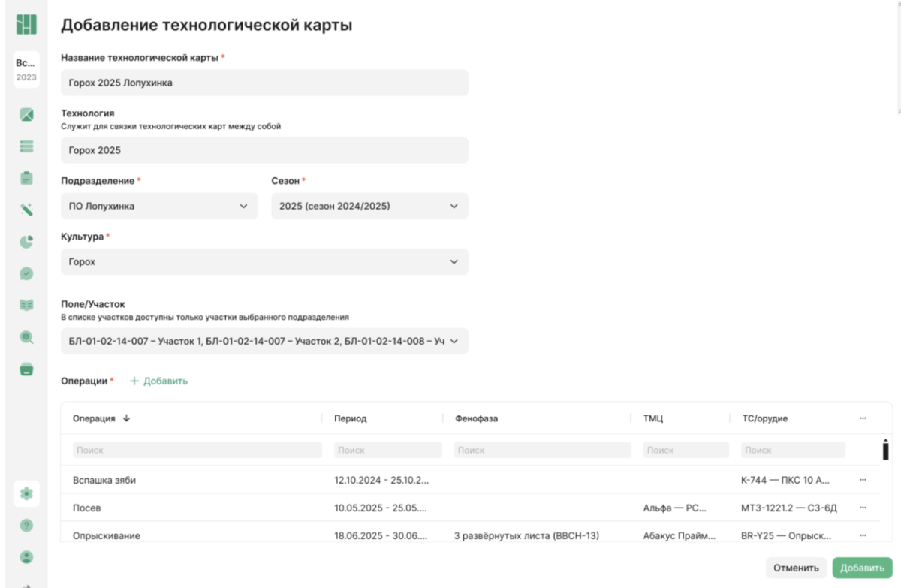The width and height of the screenshot is (901, 588).
Task: Open the settings gear in the sidebar
Action: coord(26,493)
